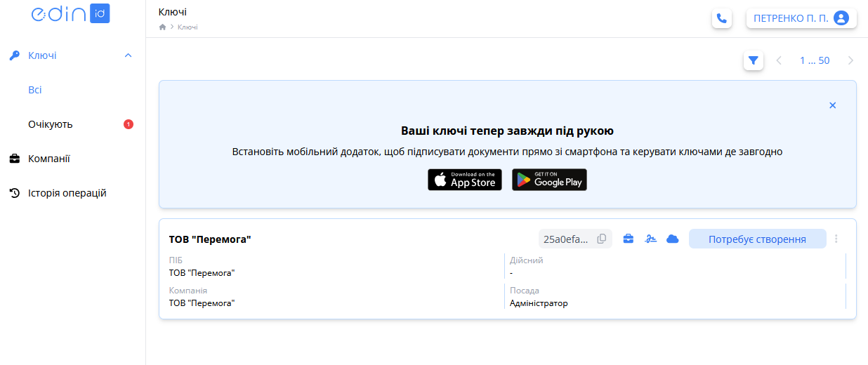This screenshot has height=365, width=868.
Task: Click the ПІБ value ТОВ "Перемога"
Action: click(x=202, y=272)
